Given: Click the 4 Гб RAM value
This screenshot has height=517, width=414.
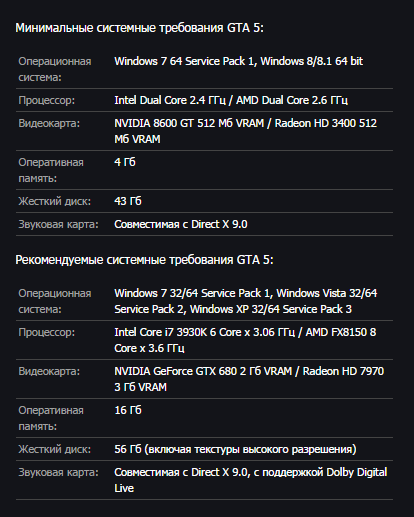Looking at the screenshot, I should [125, 162].
